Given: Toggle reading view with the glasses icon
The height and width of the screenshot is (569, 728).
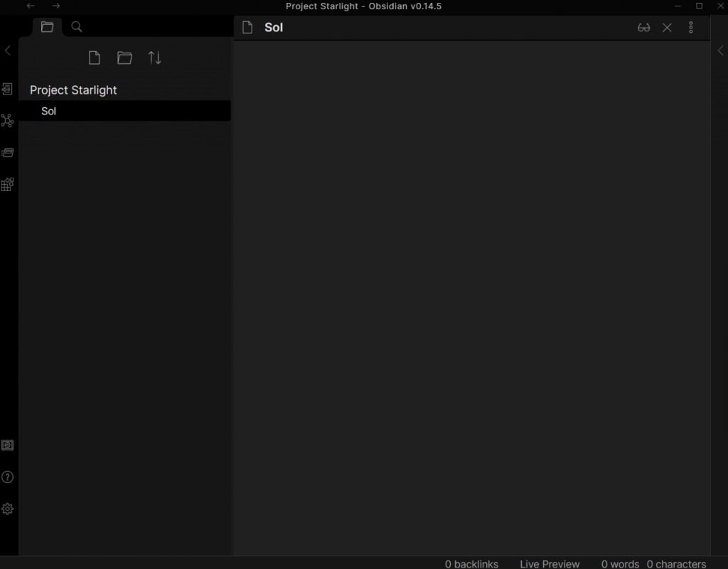Looking at the screenshot, I should (x=643, y=28).
